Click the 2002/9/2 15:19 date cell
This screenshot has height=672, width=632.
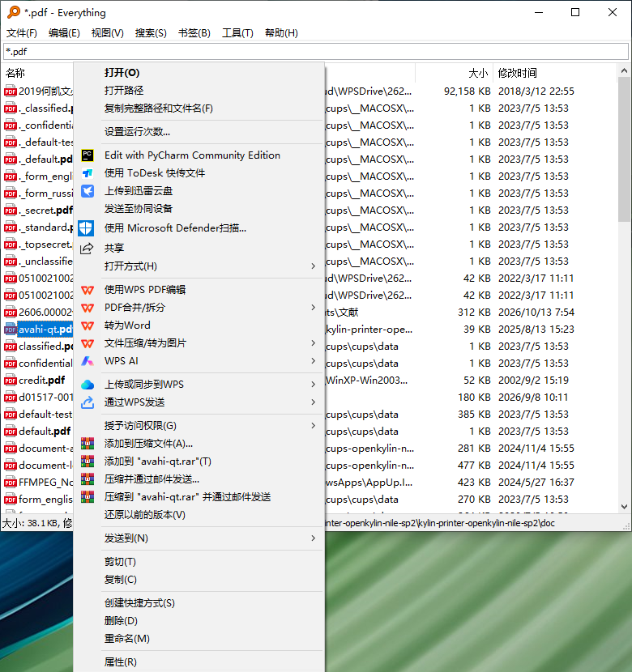point(533,381)
